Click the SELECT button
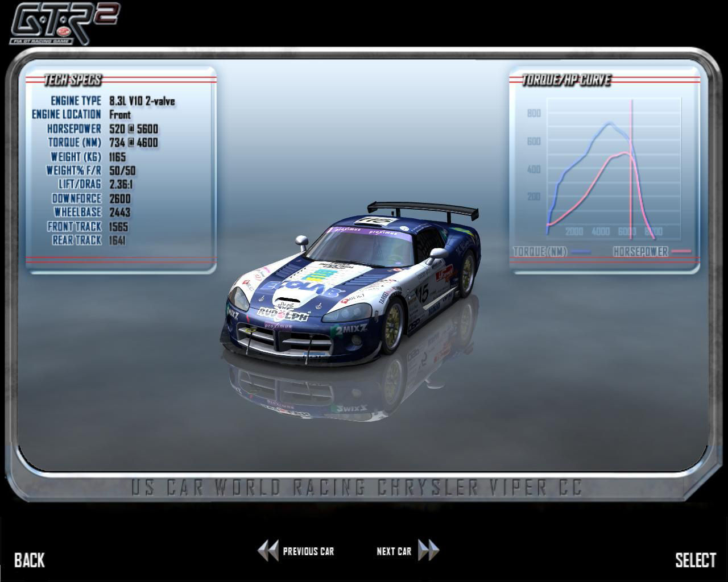Viewport: 728px width, 582px height. (x=696, y=560)
